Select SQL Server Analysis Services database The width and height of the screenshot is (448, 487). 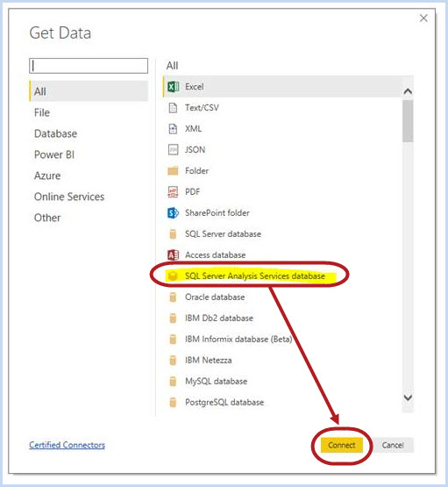tap(282, 276)
